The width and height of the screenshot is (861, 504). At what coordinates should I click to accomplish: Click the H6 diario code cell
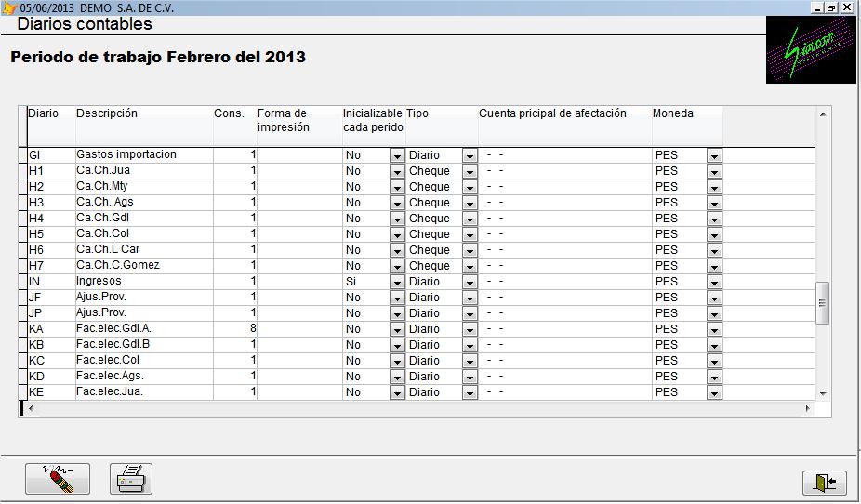point(50,250)
